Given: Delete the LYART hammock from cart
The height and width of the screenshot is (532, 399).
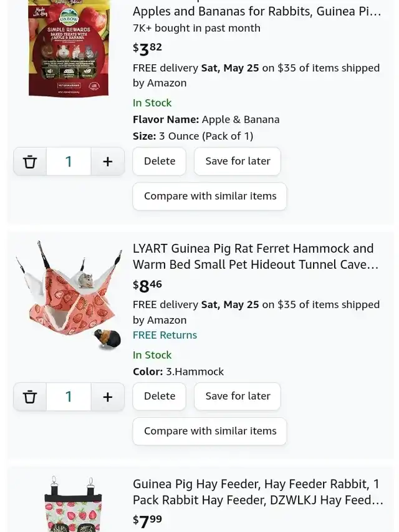Looking at the screenshot, I should [x=160, y=396].
